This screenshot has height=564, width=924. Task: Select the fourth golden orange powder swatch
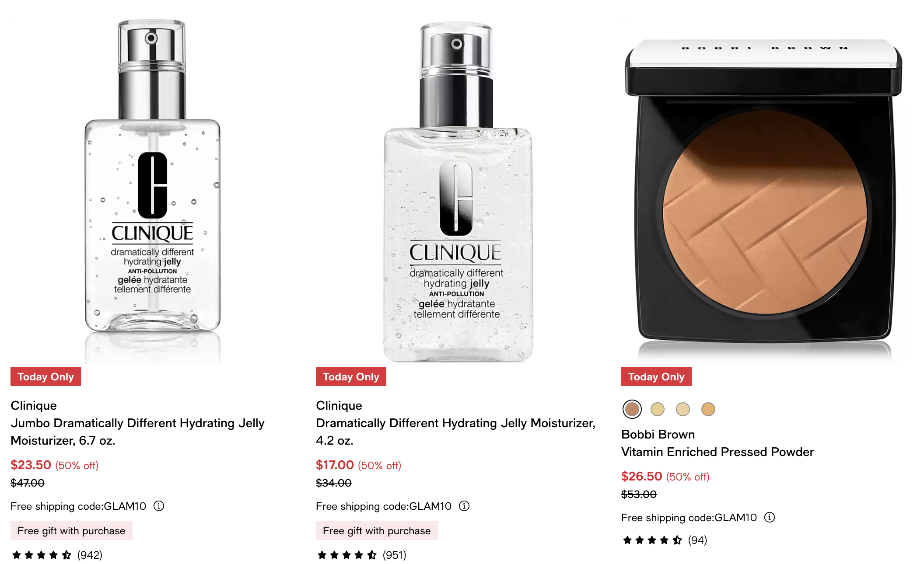click(x=708, y=409)
